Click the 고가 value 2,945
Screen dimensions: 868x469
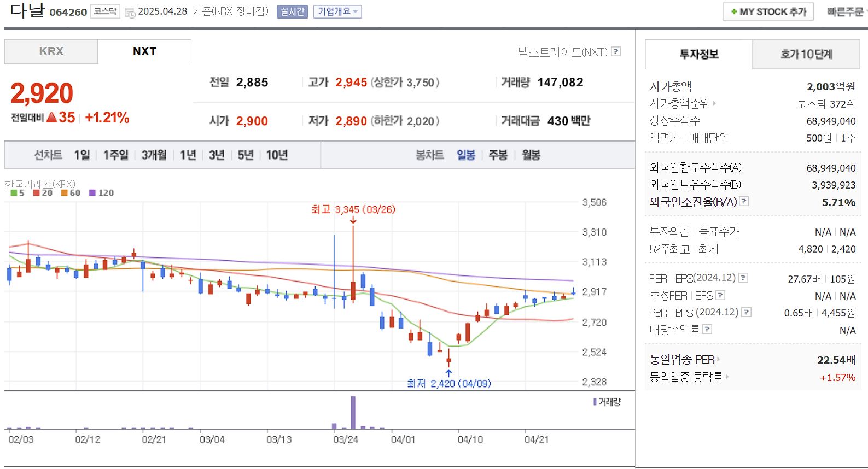(x=351, y=83)
